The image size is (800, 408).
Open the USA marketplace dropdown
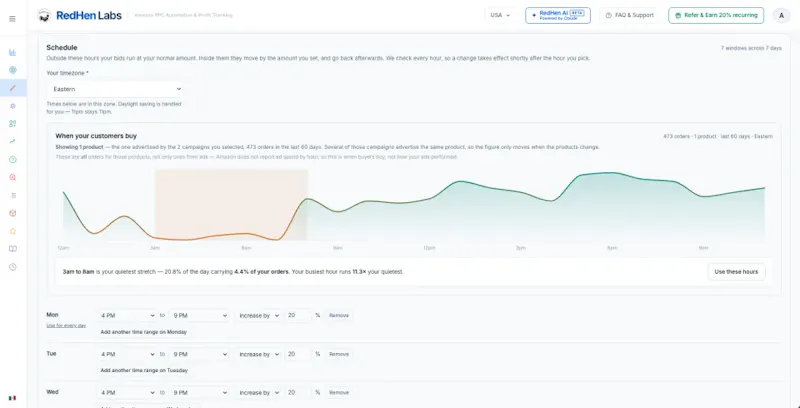(x=499, y=15)
